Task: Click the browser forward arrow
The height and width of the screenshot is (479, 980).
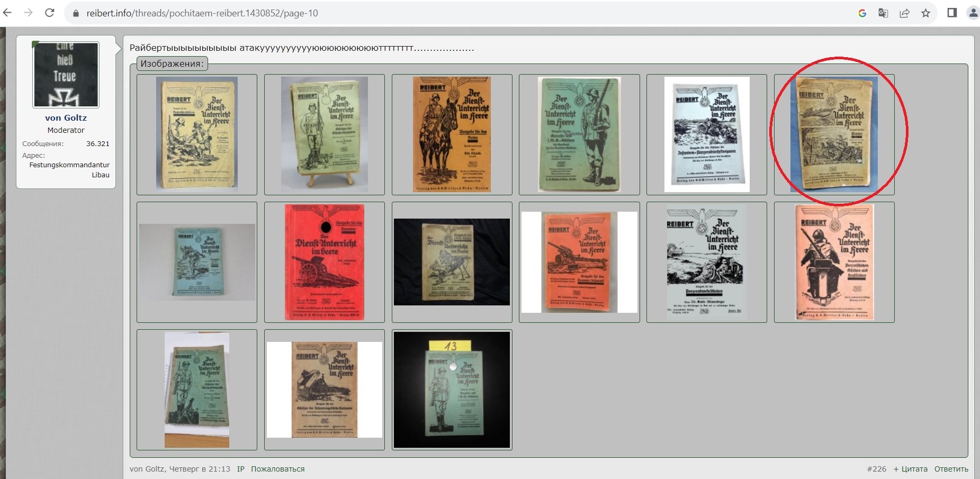Action: click(x=29, y=13)
